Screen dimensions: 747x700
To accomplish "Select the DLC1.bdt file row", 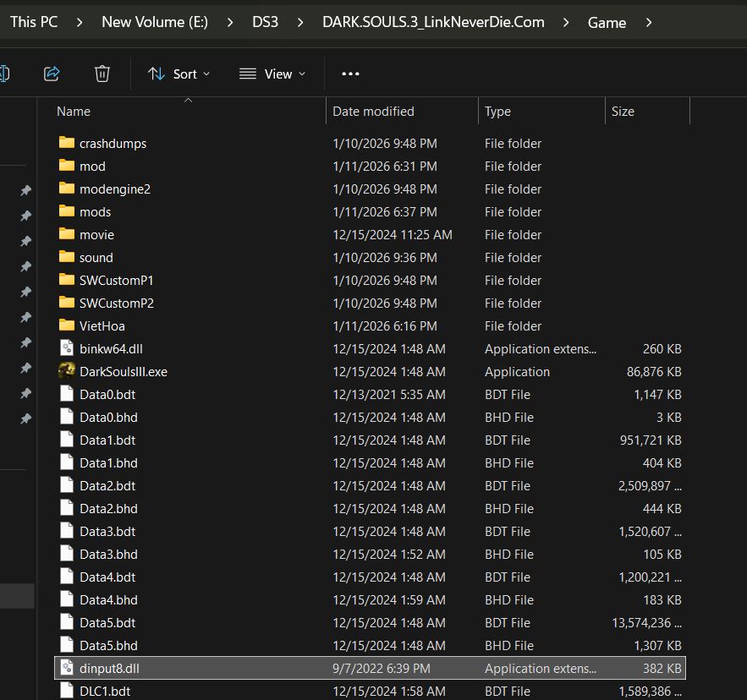I will point(105,691).
